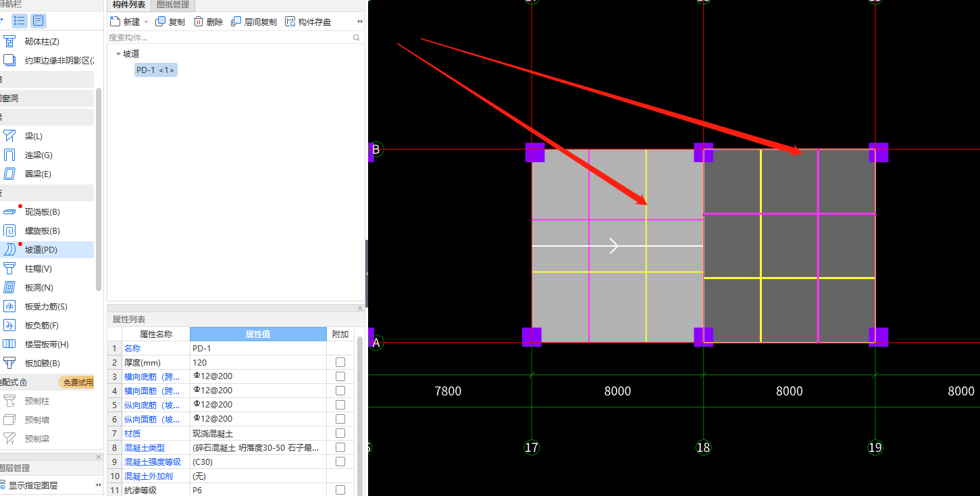The width and height of the screenshot is (980, 496).
Task: Switch navigation bar to detail view icon
Action: pos(38,20)
